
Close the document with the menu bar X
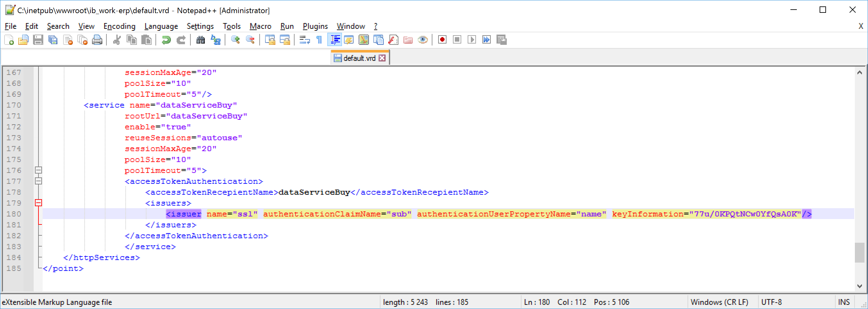pyautogui.click(x=861, y=26)
